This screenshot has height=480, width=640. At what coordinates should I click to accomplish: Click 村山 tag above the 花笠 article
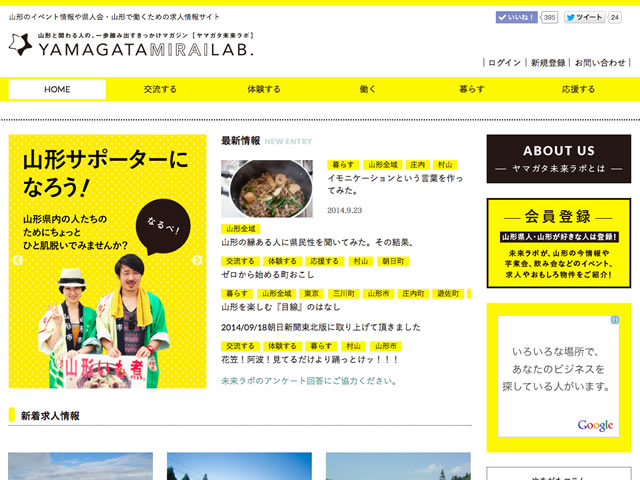(x=353, y=346)
